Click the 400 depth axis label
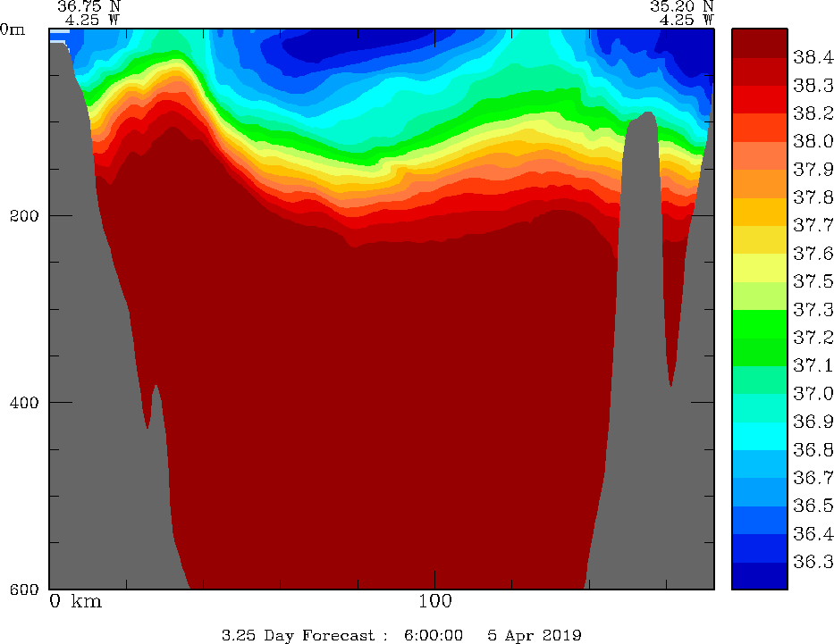This screenshot has height=644, width=834. pos(28,402)
